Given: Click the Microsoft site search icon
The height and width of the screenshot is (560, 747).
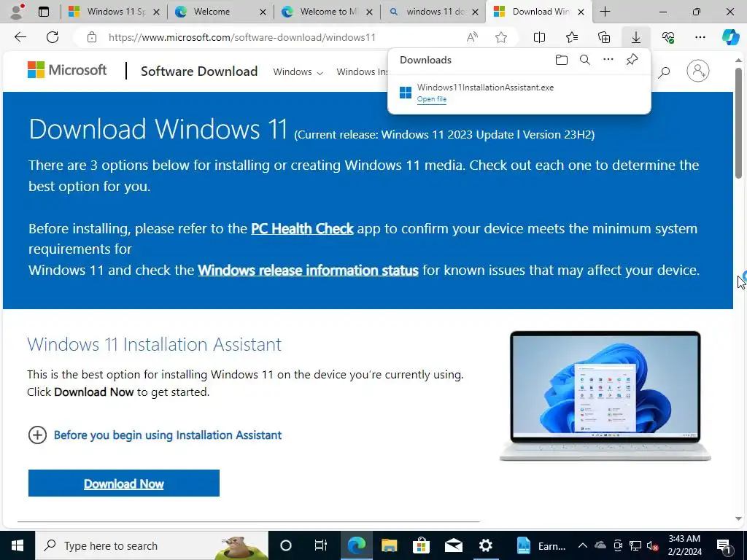Looking at the screenshot, I should coord(664,72).
